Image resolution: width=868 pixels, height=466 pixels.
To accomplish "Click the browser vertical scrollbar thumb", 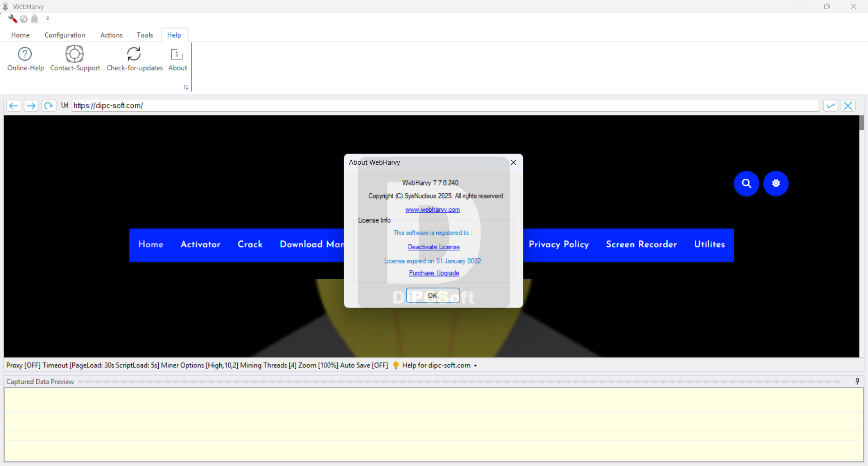I will [862, 123].
